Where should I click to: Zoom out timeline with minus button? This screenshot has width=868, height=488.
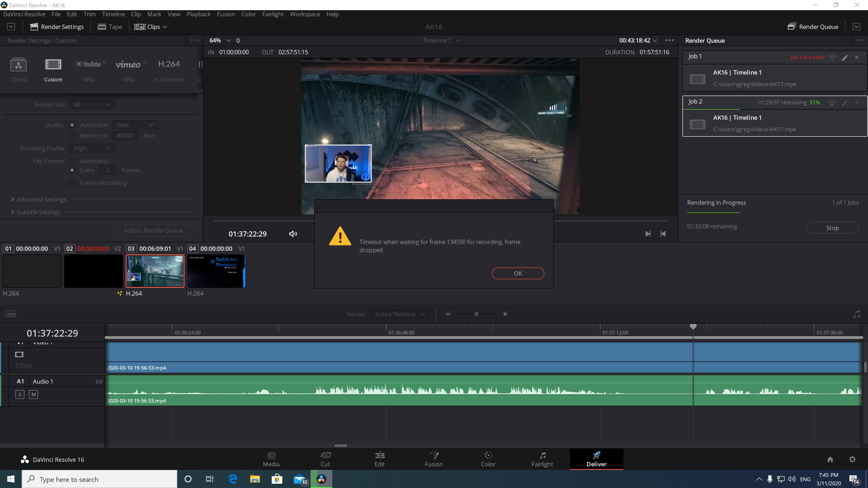click(x=448, y=314)
